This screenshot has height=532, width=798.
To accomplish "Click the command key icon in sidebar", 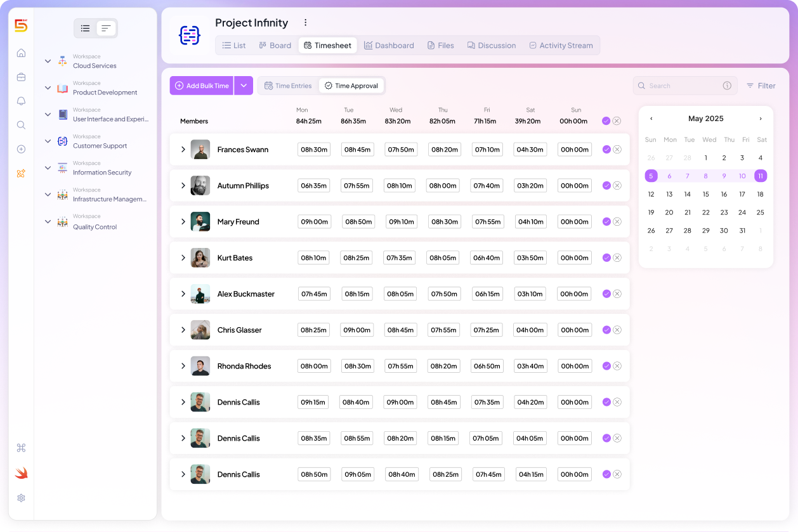I will [21, 448].
